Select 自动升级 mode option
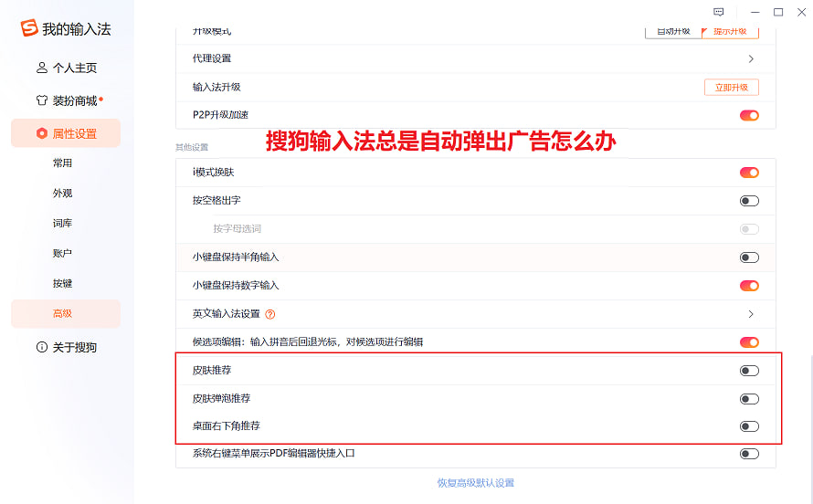The height and width of the screenshot is (504, 813). (673, 32)
